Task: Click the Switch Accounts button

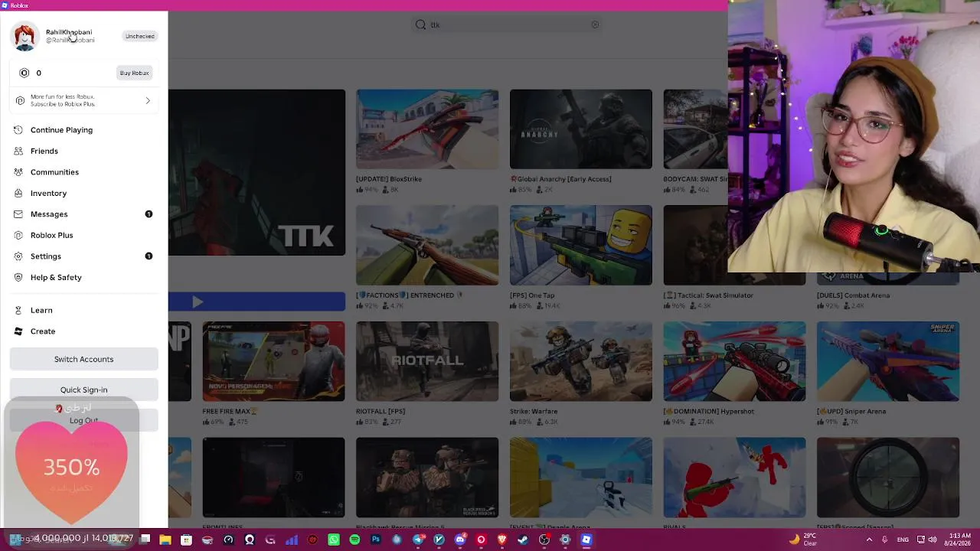Action: 84,359
